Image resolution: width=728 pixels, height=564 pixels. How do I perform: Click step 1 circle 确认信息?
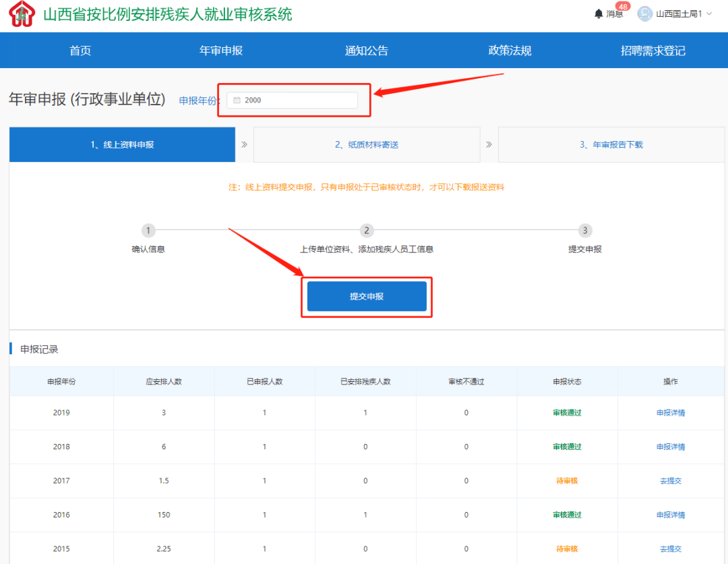149,231
